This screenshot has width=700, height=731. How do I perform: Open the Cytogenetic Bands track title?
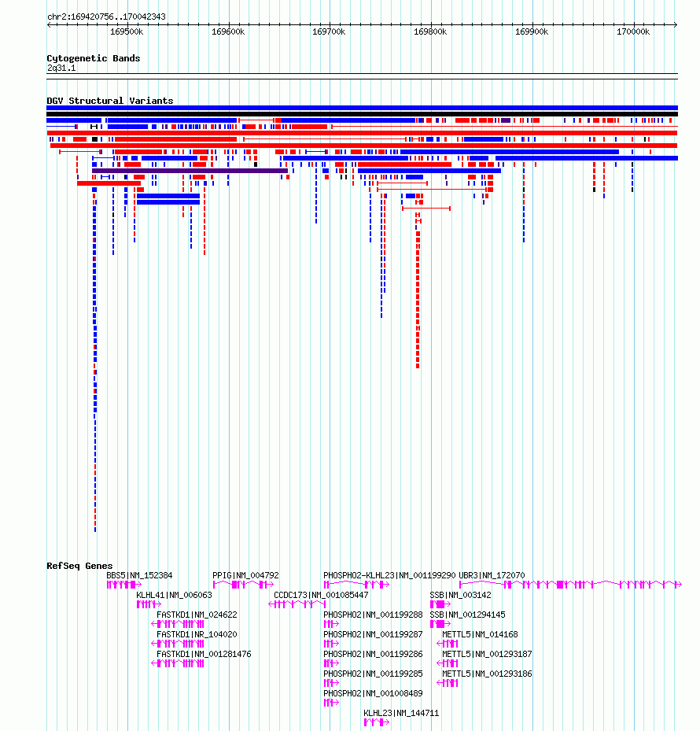pyautogui.click(x=94, y=58)
